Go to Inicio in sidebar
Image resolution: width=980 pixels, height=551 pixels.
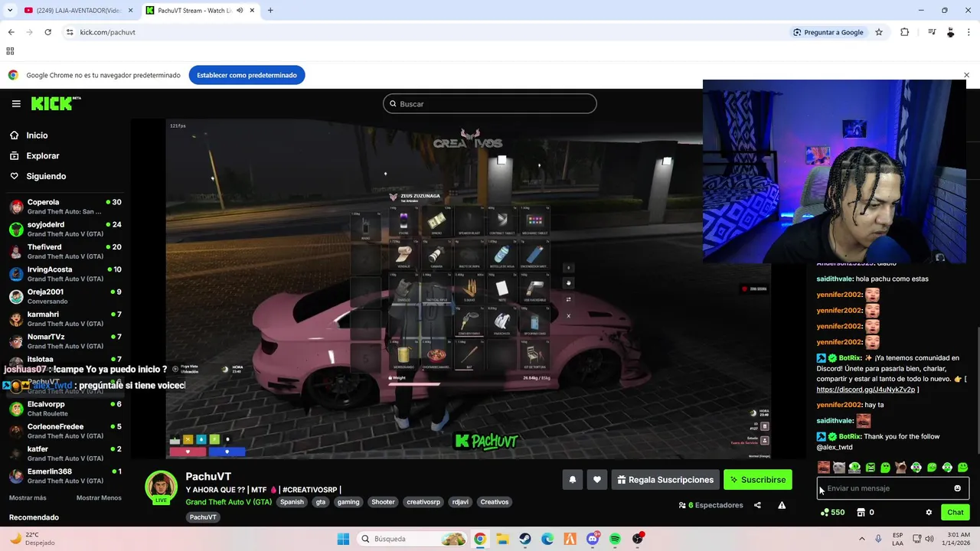(x=37, y=135)
